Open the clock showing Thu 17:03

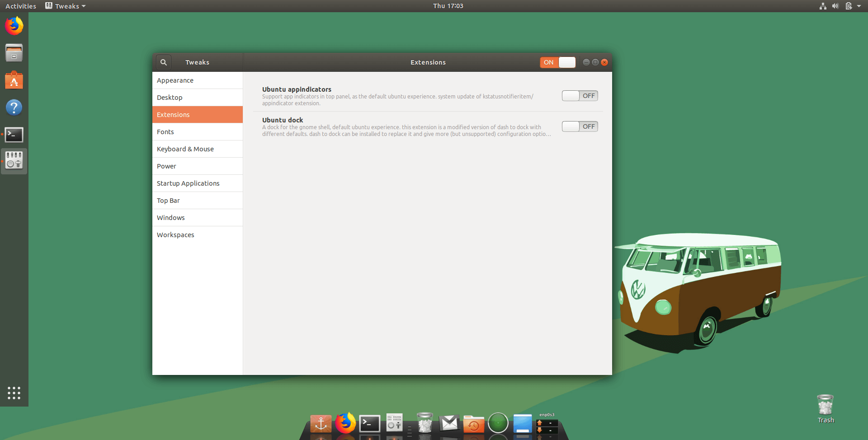[448, 6]
